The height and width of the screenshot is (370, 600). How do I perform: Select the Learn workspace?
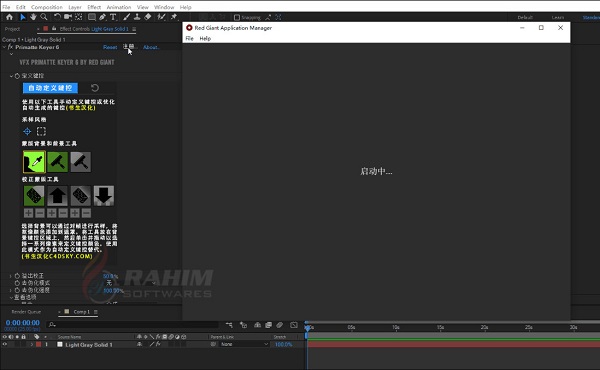pyautogui.click(x=558, y=17)
